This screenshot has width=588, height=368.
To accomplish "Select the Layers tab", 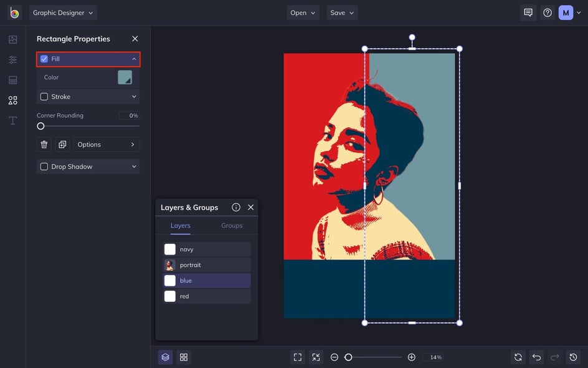I will pos(181,226).
